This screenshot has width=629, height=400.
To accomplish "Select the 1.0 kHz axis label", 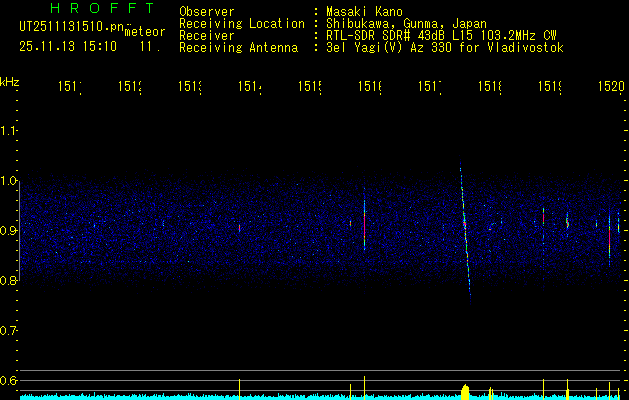I will click(10, 181).
